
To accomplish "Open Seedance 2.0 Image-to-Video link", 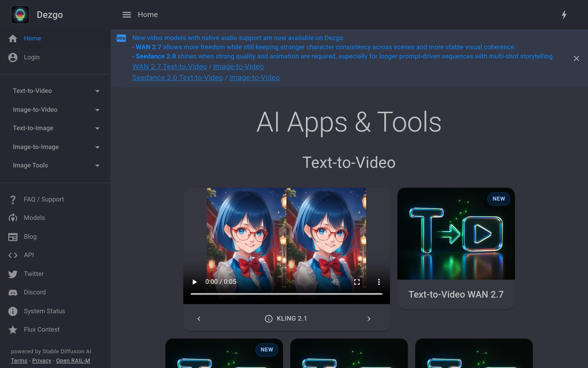I will point(254,78).
